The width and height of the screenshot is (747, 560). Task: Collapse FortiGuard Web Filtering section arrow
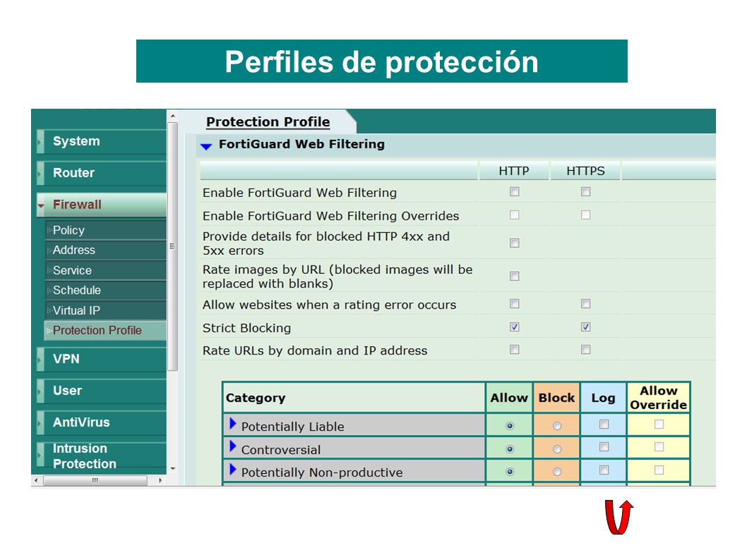pos(205,146)
